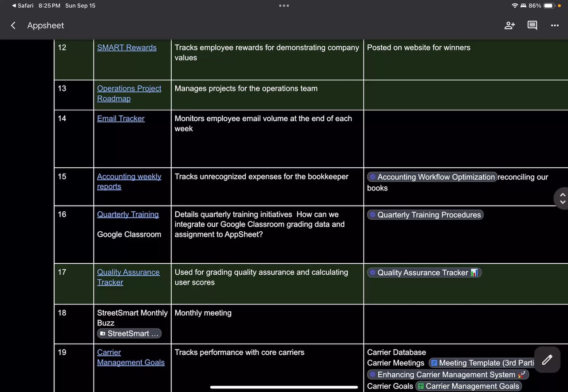The height and width of the screenshot is (392, 568).
Task: Open the Accounting Workflow Optimization chip
Action: click(432, 177)
